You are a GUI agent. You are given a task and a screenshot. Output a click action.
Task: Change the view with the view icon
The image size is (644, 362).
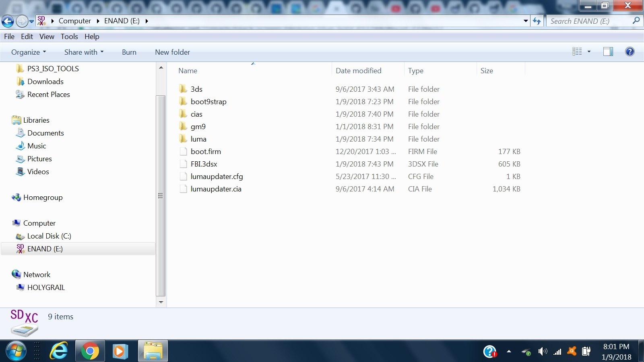577,51
